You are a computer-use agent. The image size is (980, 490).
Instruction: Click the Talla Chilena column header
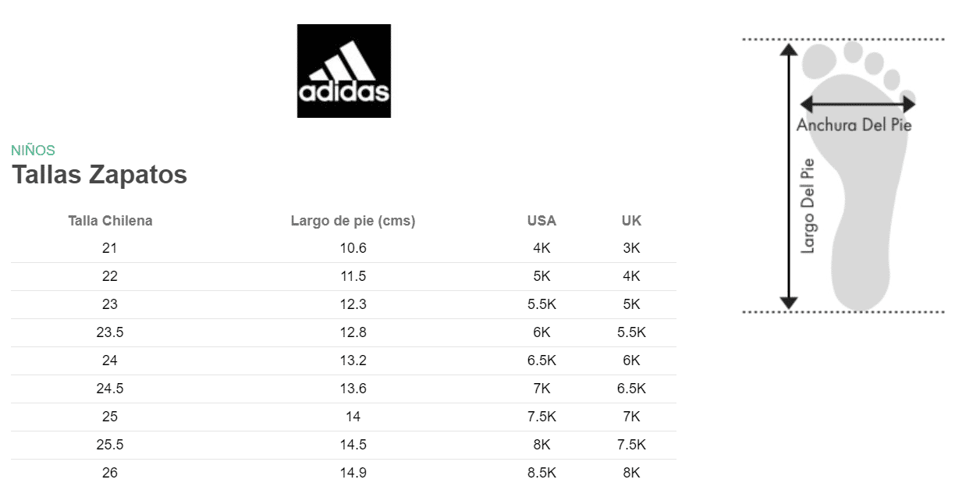pyautogui.click(x=110, y=221)
